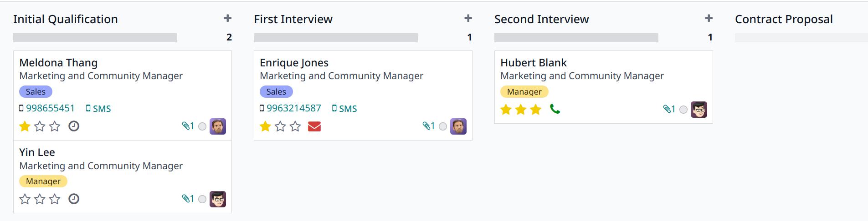Open the attachment paperclip on Hubert Blank's card
Screen dimensions: 868x221
point(669,109)
